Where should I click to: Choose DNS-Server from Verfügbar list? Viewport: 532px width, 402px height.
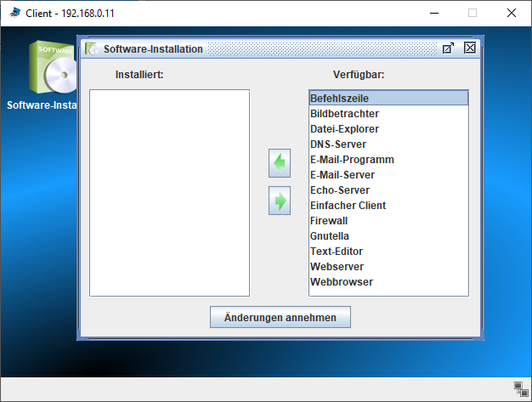tap(389, 144)
